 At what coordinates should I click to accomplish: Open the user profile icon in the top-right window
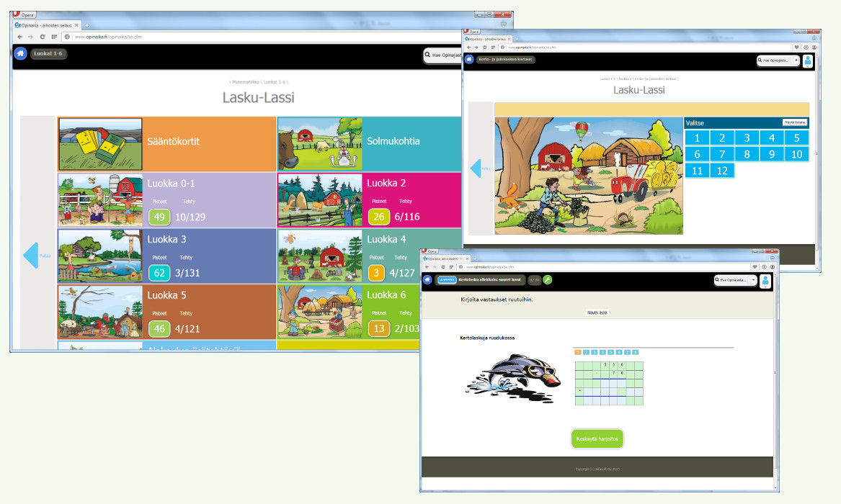(808, 61)
